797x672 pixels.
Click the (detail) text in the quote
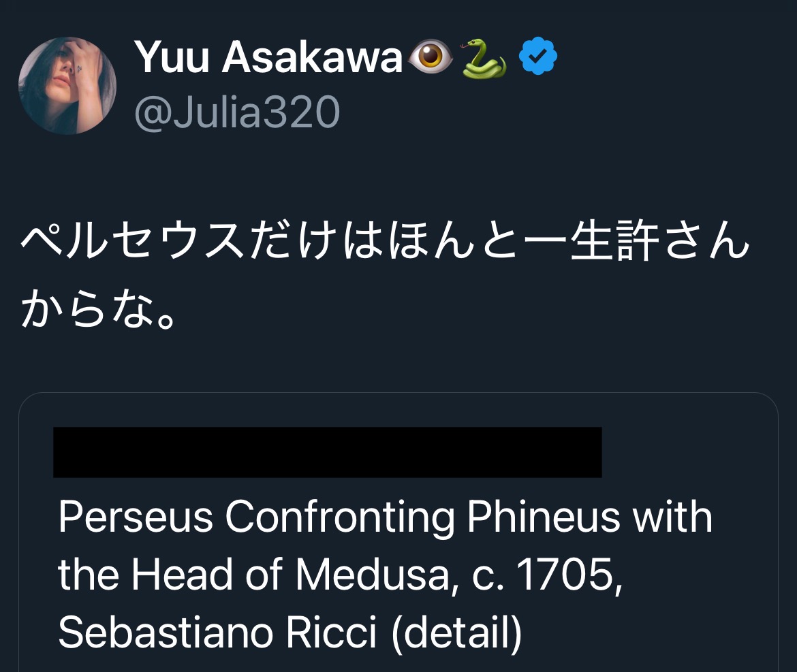tap(457, 633)
